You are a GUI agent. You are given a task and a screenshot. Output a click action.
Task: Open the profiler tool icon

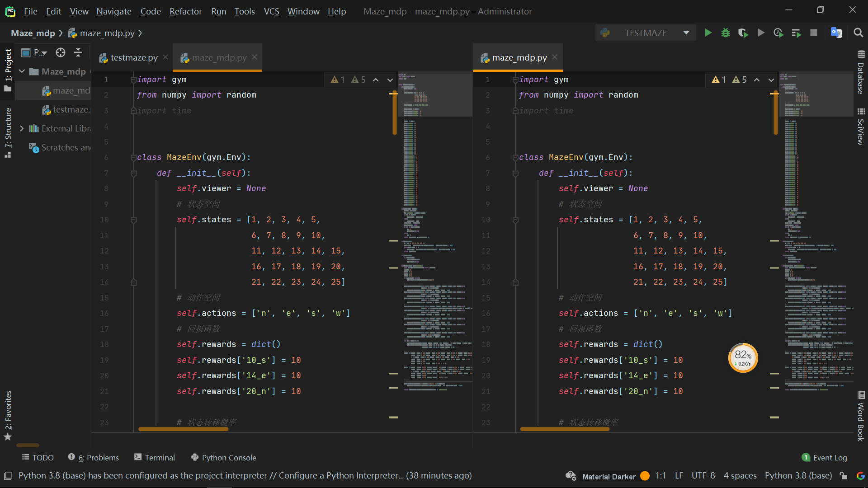coord(778,33)
